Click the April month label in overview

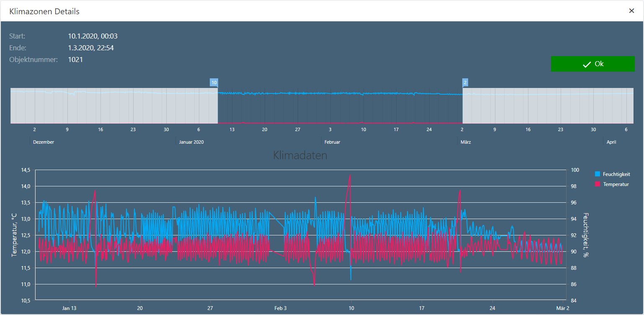point(611,142)
